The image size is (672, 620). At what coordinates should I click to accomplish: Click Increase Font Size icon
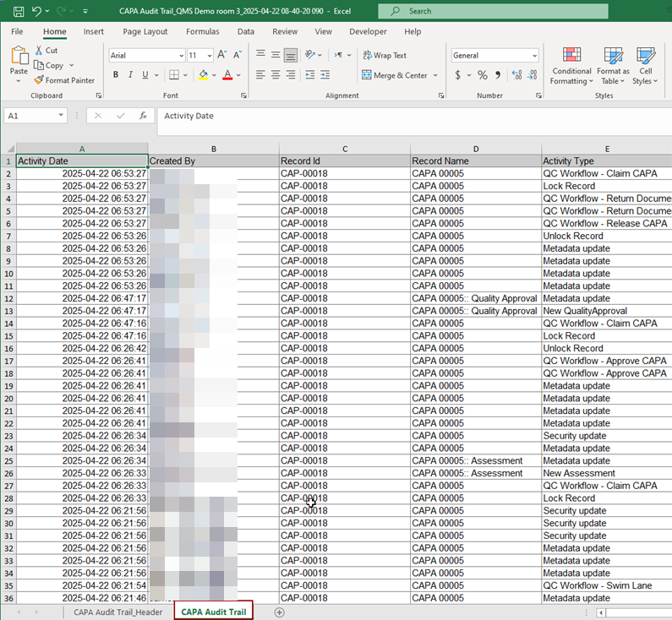(222, 55)
